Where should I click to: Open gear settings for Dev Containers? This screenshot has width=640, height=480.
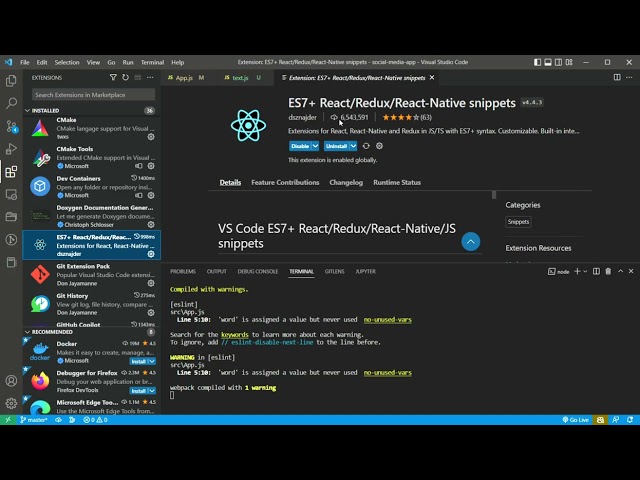click(x=151, y=196)
